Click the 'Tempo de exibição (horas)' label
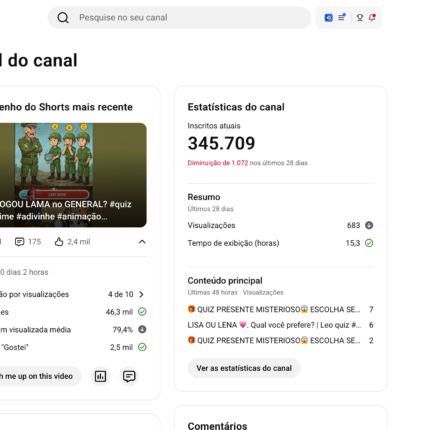 (x=233, y=243)
